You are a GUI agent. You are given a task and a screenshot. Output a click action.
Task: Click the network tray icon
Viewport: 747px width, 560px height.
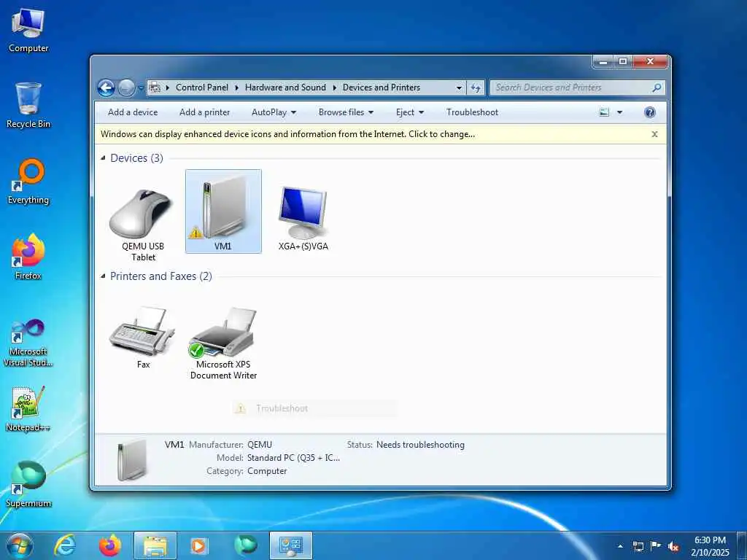638,546
